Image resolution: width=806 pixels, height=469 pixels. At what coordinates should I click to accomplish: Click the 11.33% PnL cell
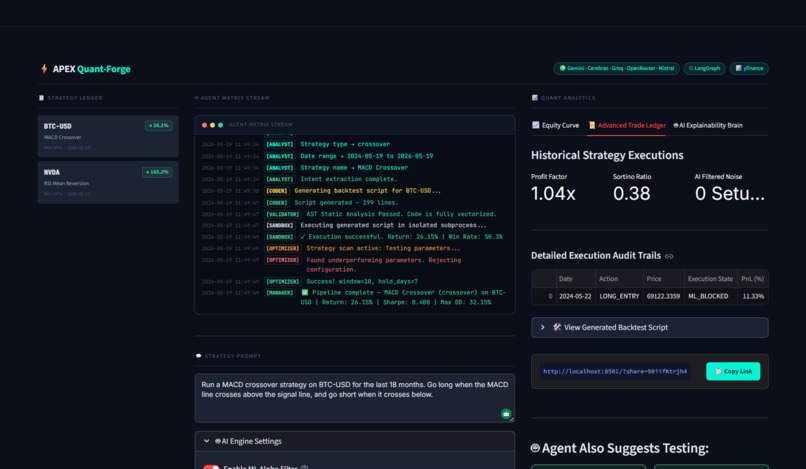pos(753,296)
